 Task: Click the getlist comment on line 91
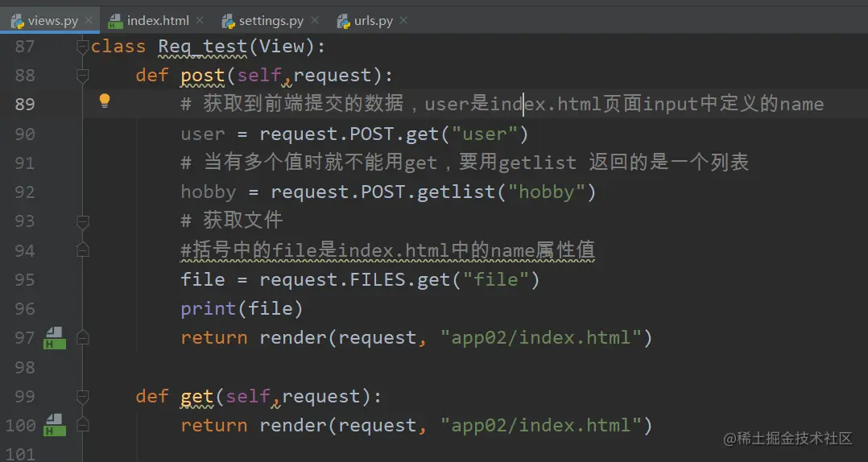point(465,163)
